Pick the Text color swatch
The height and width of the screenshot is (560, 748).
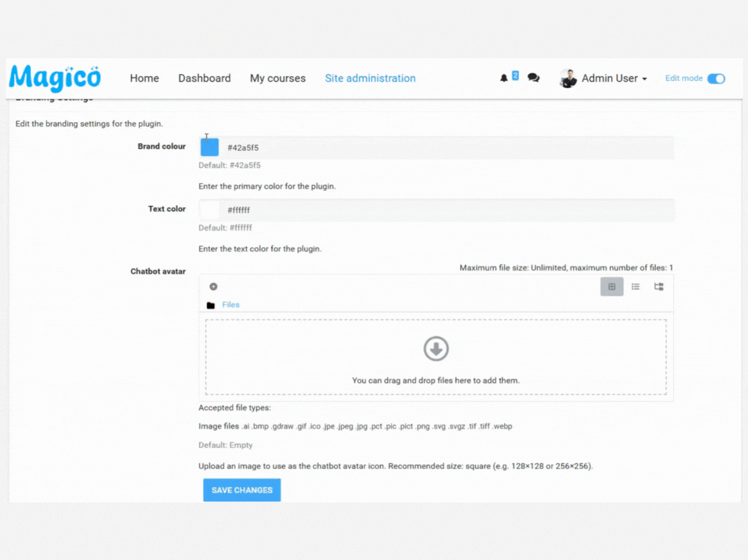tap(209, 209)
